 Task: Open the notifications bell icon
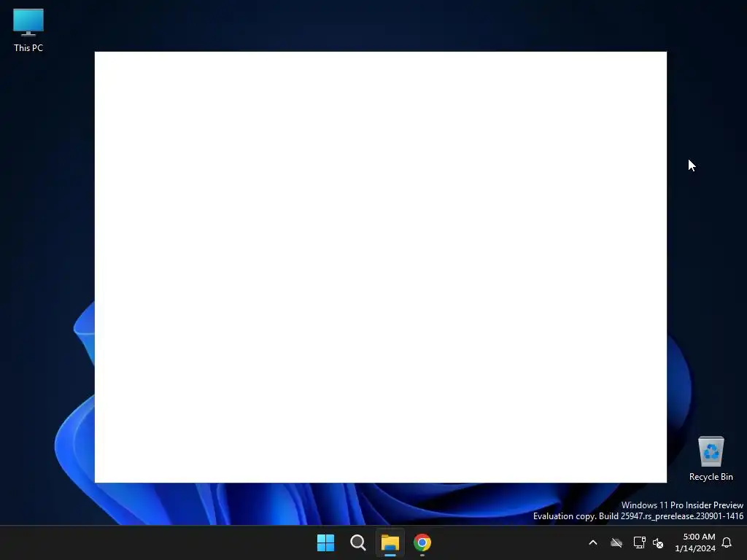coord(727,542)
